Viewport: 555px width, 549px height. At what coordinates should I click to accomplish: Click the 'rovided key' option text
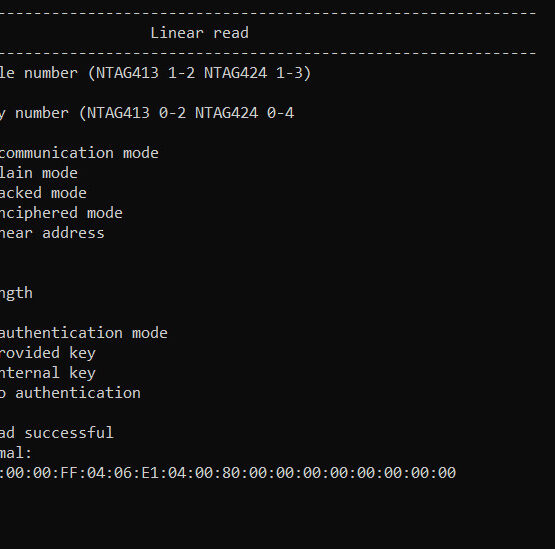click(x=48, y=353)
